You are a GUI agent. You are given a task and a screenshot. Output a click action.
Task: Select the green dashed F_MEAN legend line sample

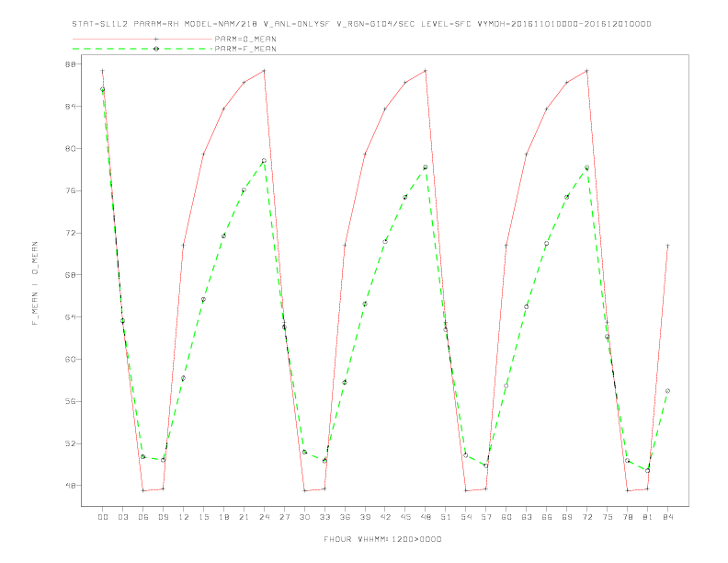[142, 49]
